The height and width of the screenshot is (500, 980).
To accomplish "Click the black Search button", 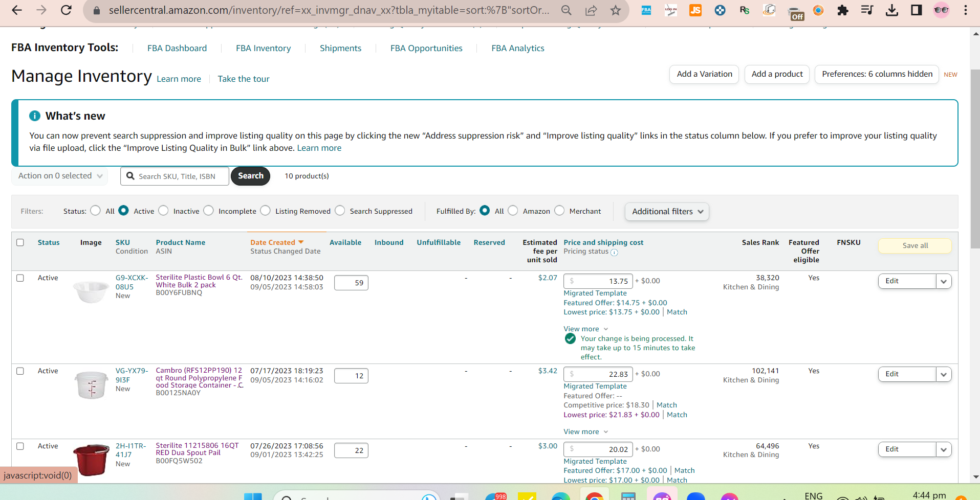I will point(250,176).
